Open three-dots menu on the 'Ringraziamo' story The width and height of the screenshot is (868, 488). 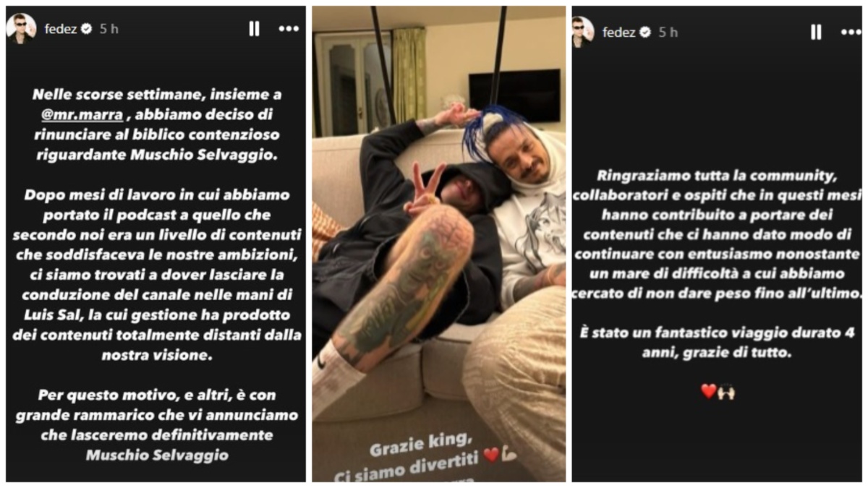pyautogui.click(x=851, y=32)
